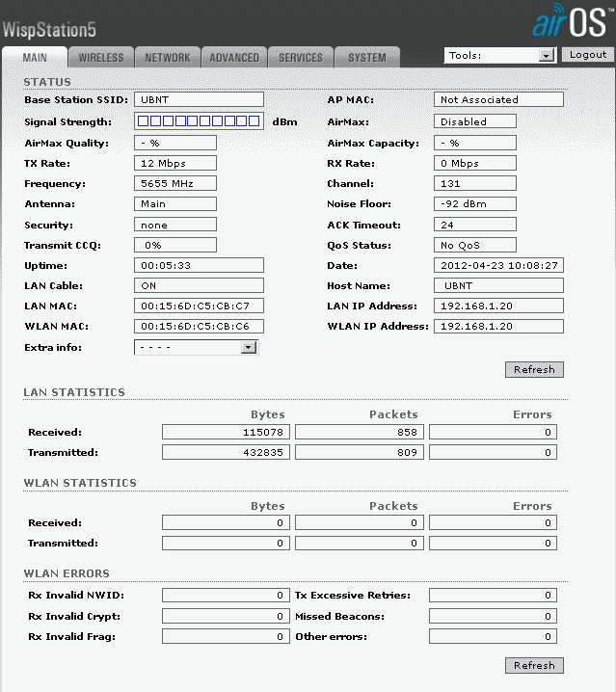Click the Security none value
The image size is (616, 692).
pos(175,225)
